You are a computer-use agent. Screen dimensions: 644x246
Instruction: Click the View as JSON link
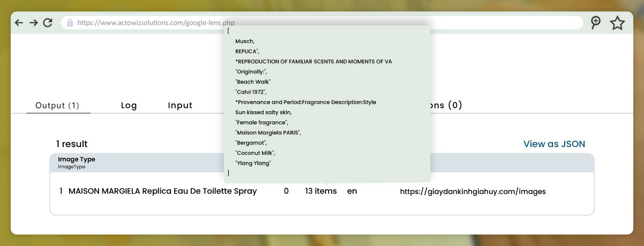(x=554, y=144)
